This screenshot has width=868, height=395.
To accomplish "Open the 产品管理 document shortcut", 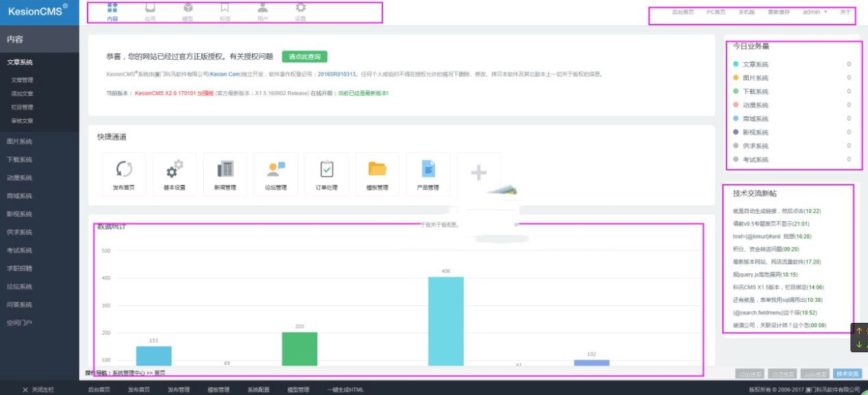I will [428, 174].
